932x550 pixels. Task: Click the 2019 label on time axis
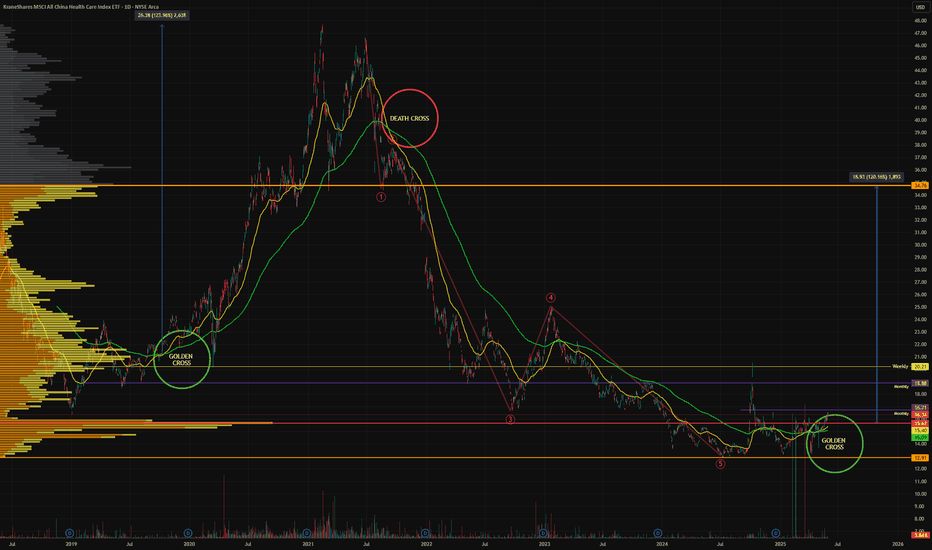click(x=71, y=544)
